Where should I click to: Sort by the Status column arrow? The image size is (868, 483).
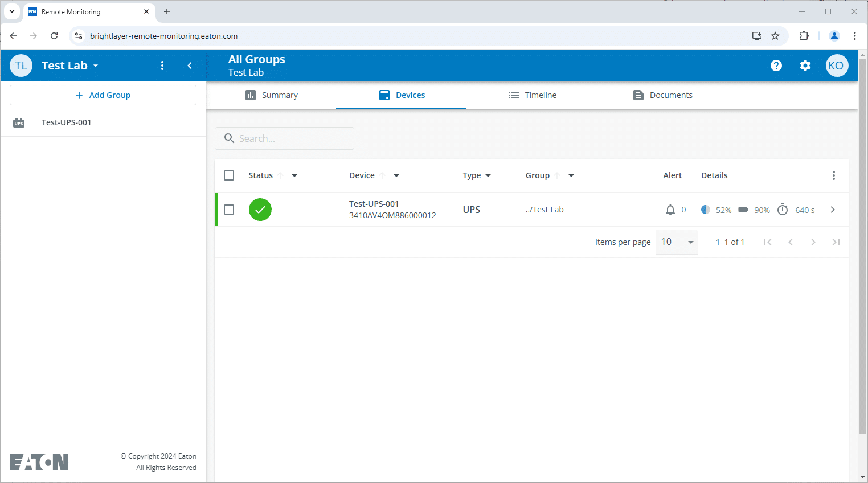tap(280, 175)
